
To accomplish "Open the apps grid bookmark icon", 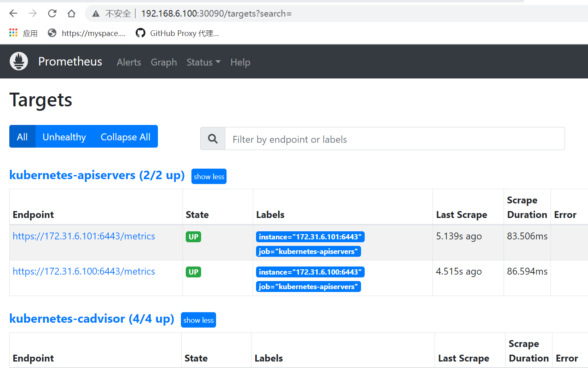I will (x=13, y=33).
